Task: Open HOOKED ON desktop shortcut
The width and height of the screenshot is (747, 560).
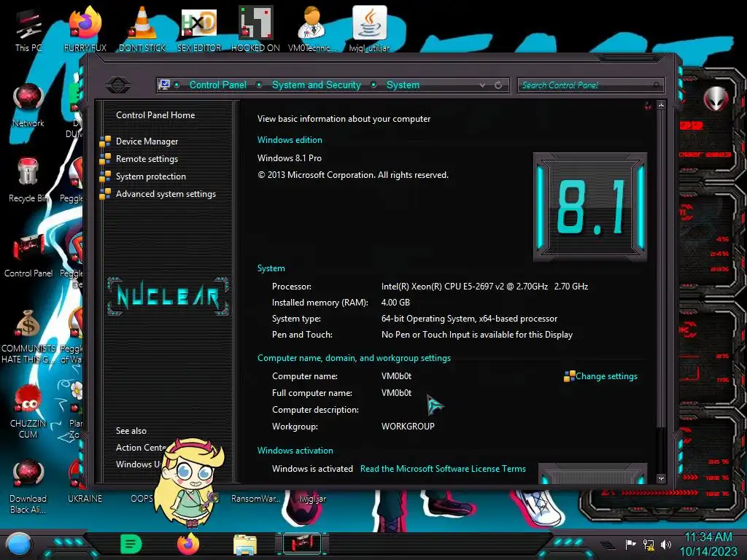Action: 255,29
